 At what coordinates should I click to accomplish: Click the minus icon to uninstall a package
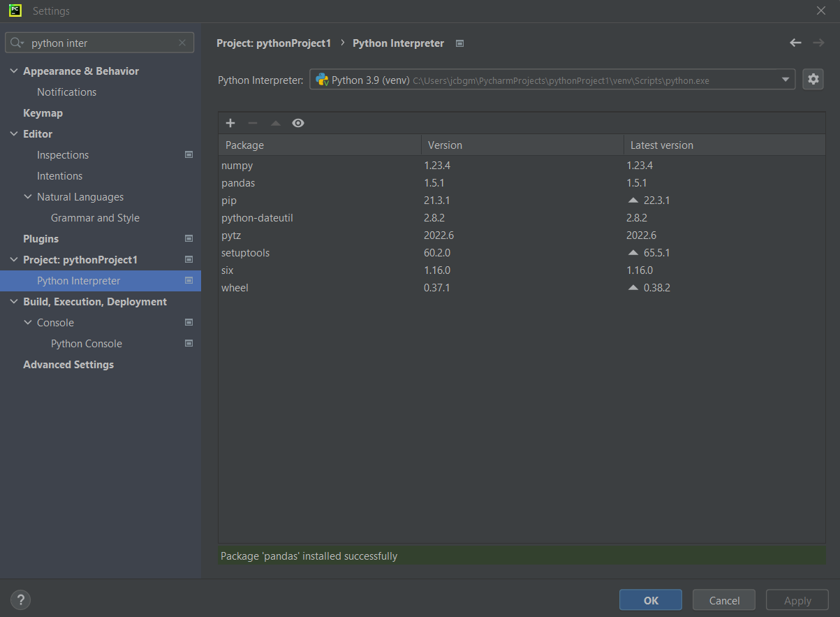[x=253, y=123]
